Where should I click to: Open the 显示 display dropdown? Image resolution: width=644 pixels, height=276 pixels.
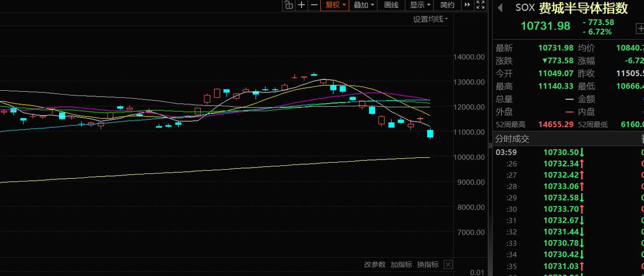tap(420, 5)
